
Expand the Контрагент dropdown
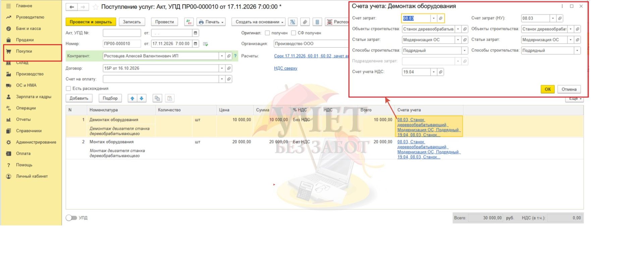point(222,56)
